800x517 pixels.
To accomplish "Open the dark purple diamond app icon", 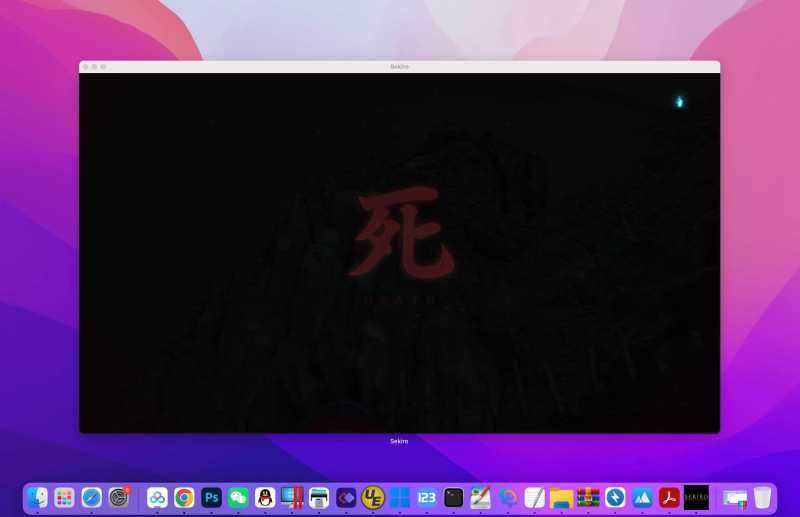I will pos(346,498).
